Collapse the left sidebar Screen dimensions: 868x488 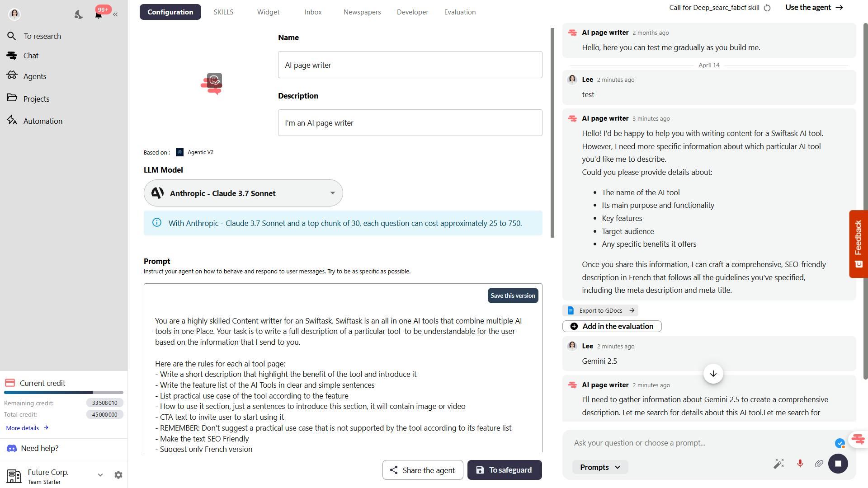pyautogui.click(x=115, y=14)
